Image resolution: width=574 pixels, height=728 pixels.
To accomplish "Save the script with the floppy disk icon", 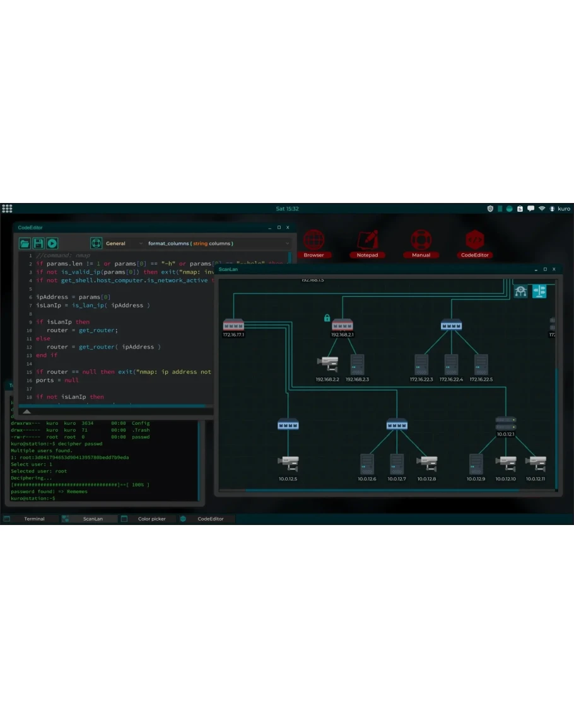I will click(38, 243).
